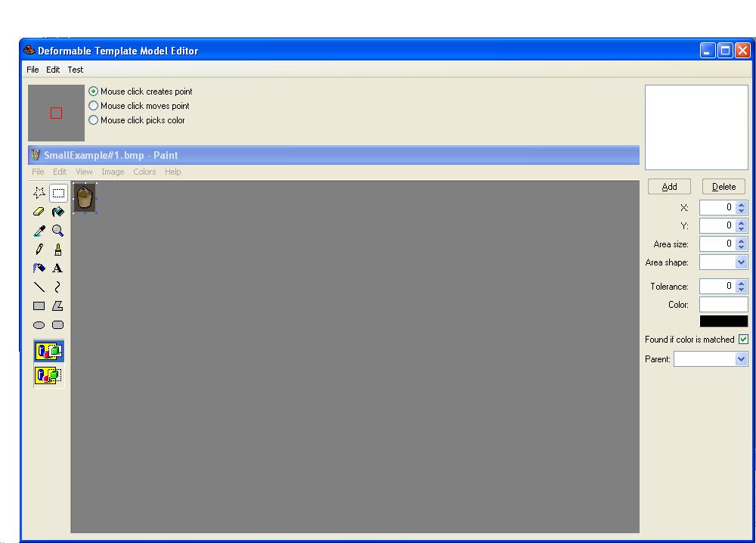
Task: Choose 'Mouse click picks color' radio button
Action: (94, 120)
